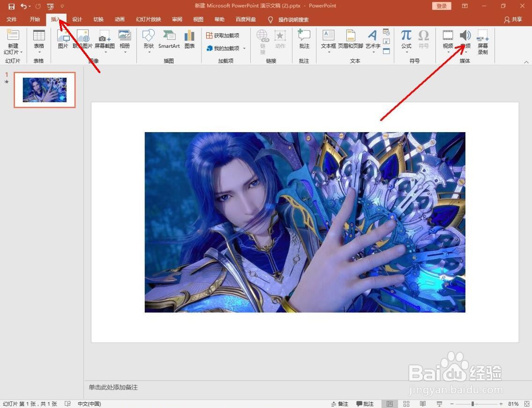Switch to the 切换 tab
Screen dimensions: 532x408
click(98, 19)
